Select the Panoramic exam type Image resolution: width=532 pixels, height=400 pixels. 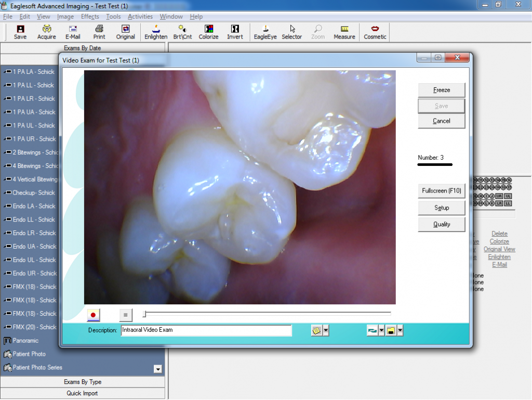click(26, 341)
